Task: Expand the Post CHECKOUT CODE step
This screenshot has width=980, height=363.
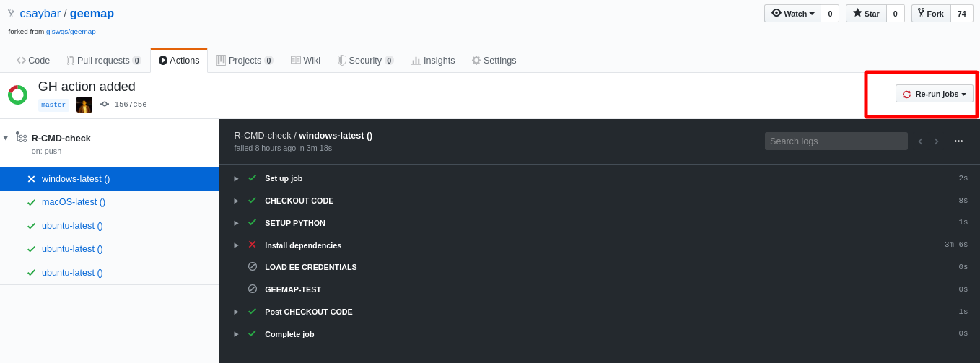Action: [x=236, y=312]
